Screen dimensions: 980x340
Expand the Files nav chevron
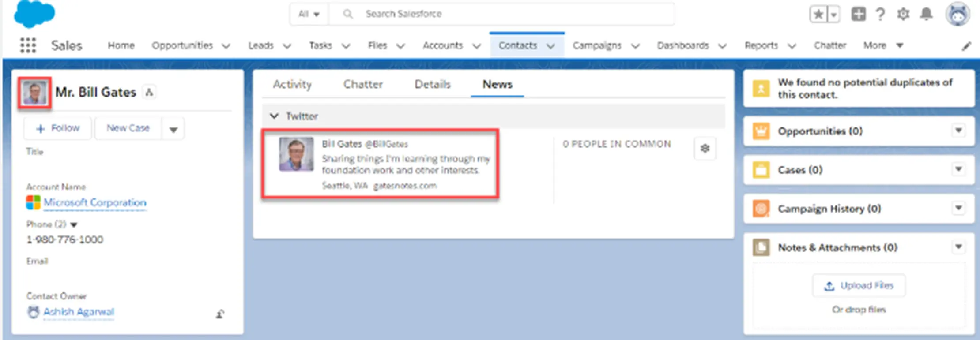[x=400, y=46]
